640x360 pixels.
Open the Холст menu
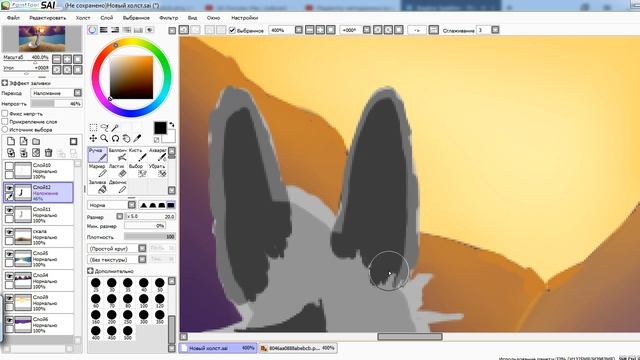tap(83, 18)
